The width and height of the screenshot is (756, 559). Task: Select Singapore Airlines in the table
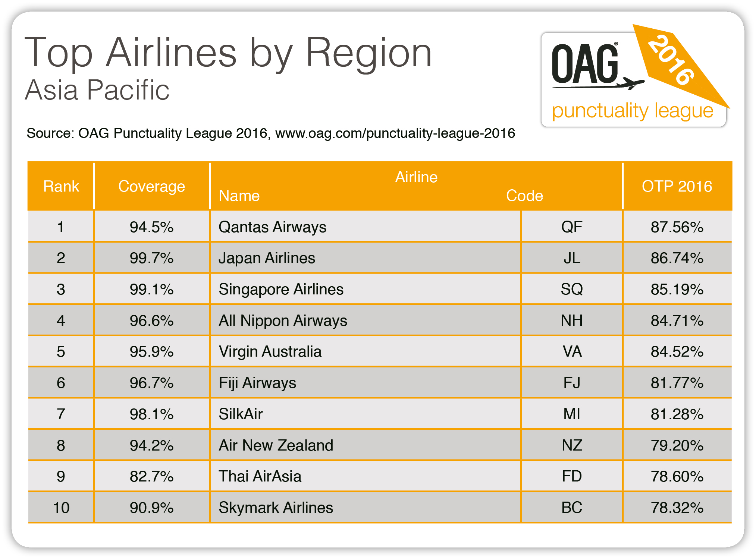pos(281,289)
